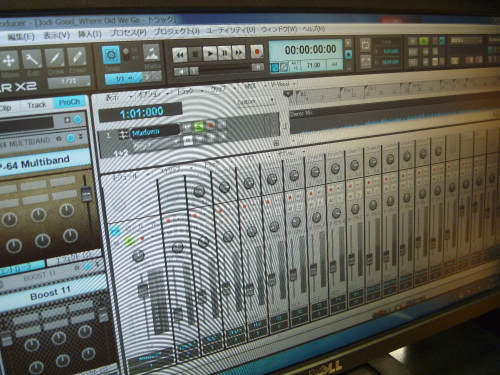This screenshot has width=500, height=375.
Task: Arm record on the Mixdown track
Action: pos(210,126)
